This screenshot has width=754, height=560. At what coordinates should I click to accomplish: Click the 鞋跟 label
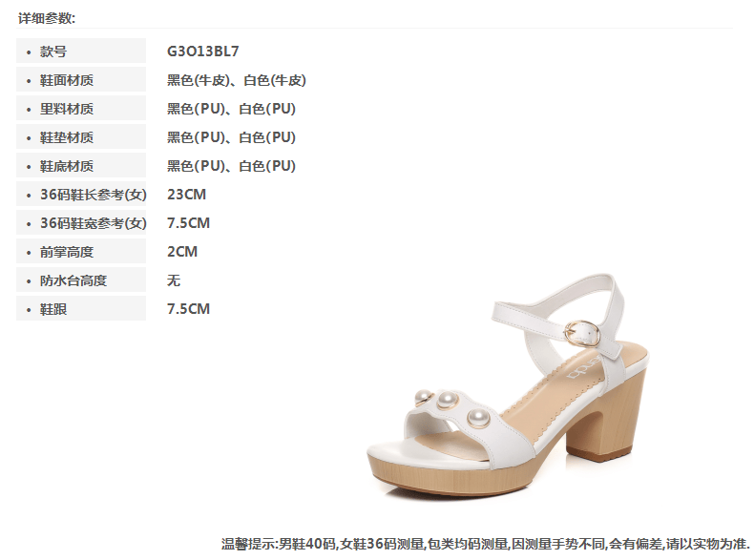[x=53, y=308]
